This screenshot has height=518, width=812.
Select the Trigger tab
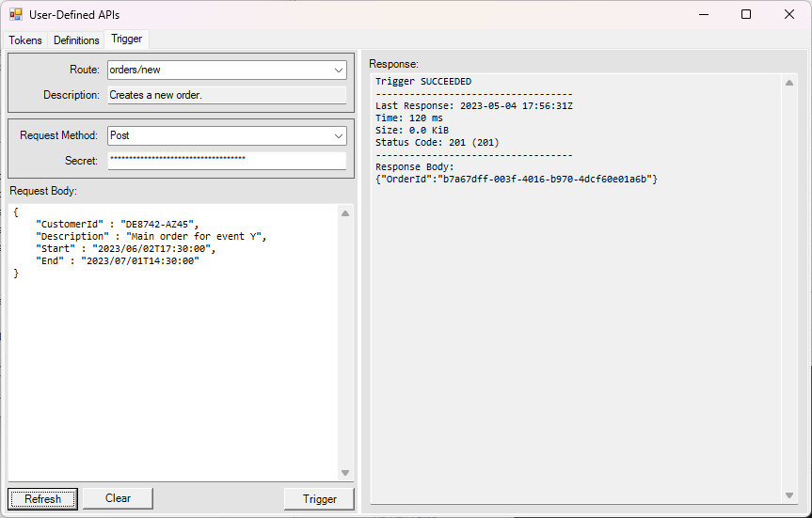click(126, 39)
